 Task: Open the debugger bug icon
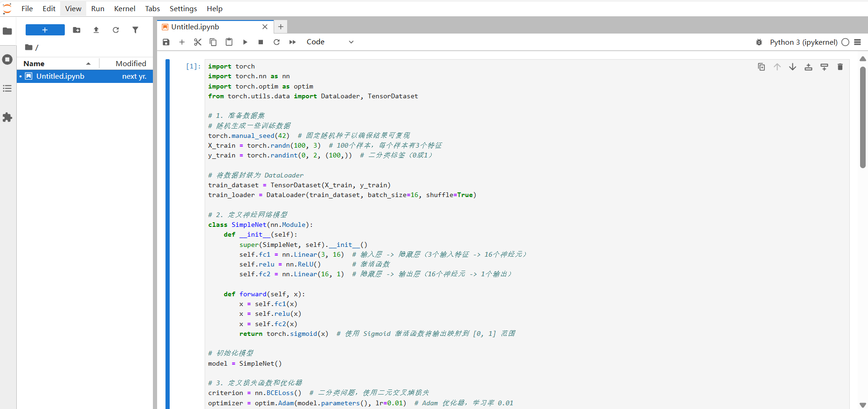759,42
